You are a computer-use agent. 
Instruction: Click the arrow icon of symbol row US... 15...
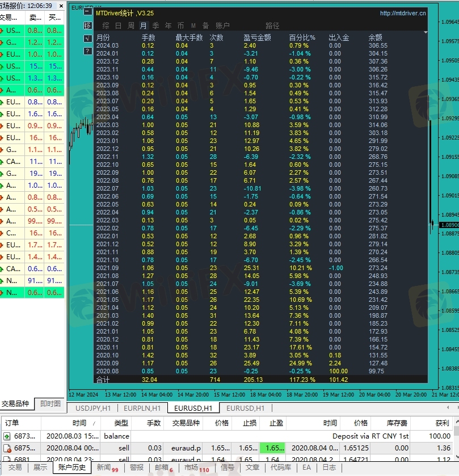pos(2,66)
